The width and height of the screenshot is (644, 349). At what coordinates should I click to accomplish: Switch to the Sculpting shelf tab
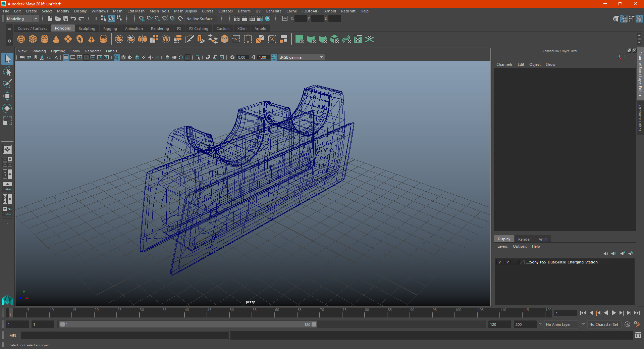(87, 29)
